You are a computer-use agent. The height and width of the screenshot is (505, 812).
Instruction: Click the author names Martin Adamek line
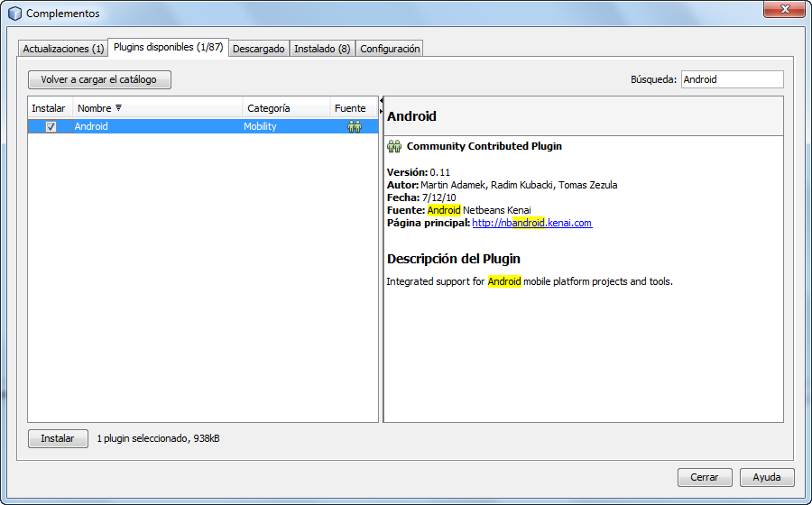(502, 185)
